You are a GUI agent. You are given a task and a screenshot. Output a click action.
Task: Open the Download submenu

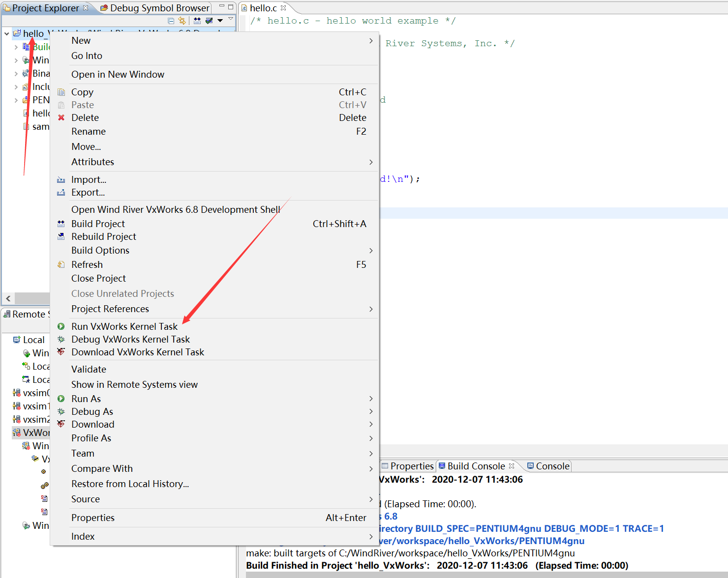point(214,424)
